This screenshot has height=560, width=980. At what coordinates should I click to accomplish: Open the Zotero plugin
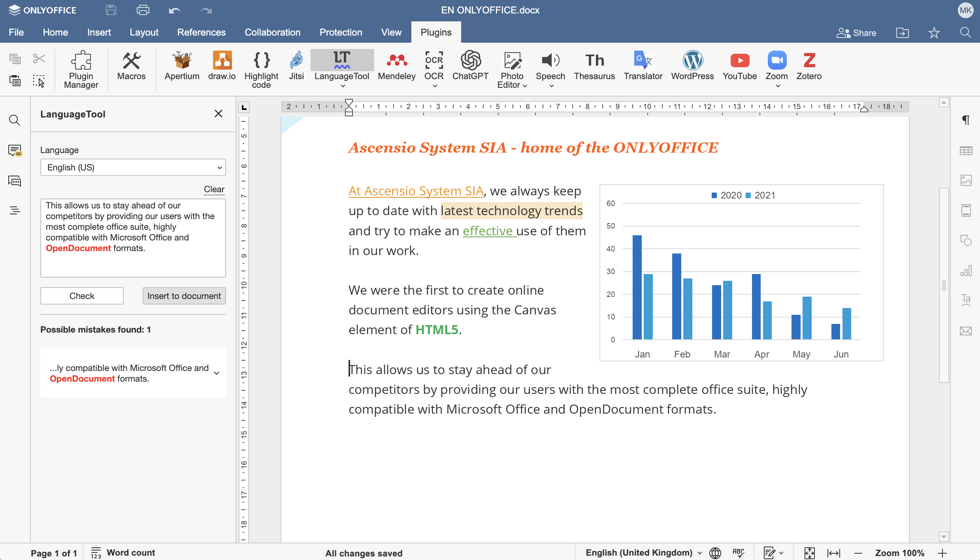click(808, 66)
